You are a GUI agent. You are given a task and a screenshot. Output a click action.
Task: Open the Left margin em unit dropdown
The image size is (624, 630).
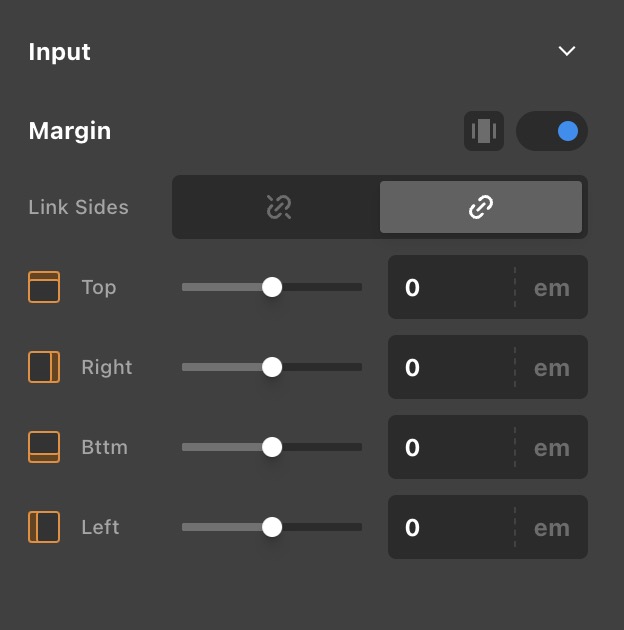pos(551,528)
